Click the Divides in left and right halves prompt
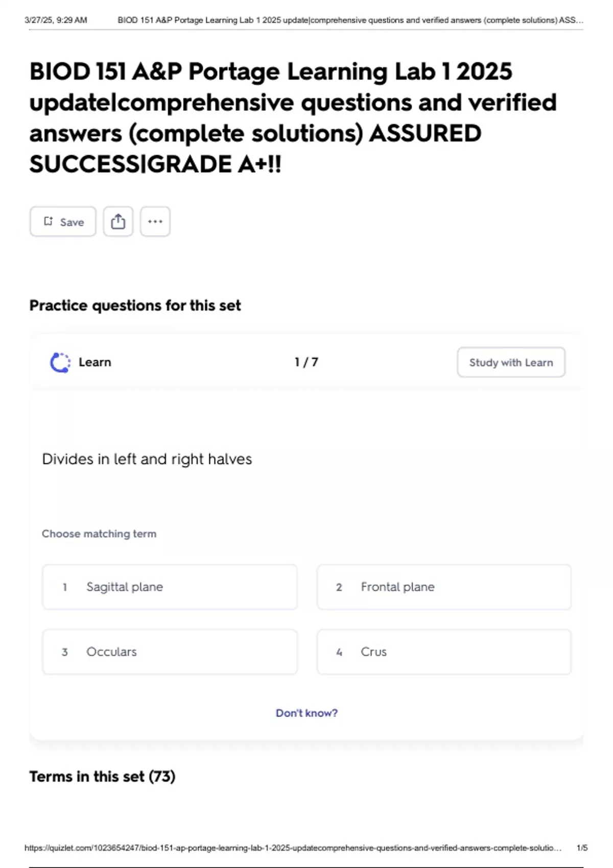 coord(147,459)
